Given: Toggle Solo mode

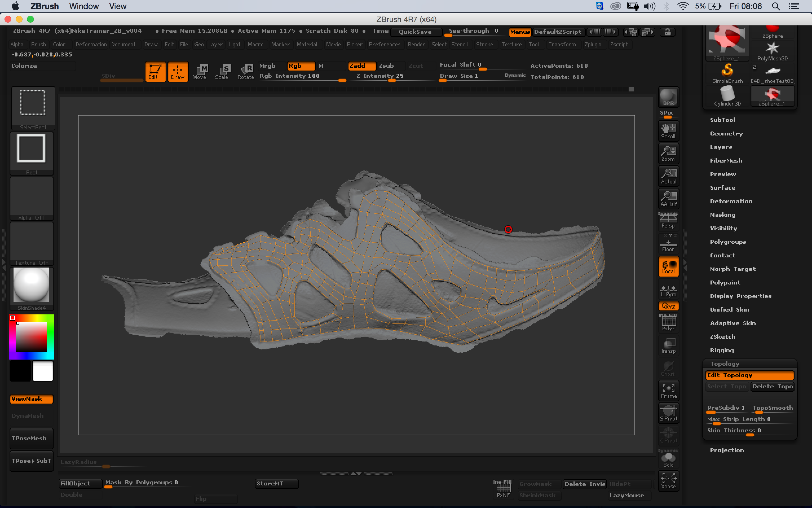Looking at the screenshot, I should pyautogui.click(x=668, y=459).
